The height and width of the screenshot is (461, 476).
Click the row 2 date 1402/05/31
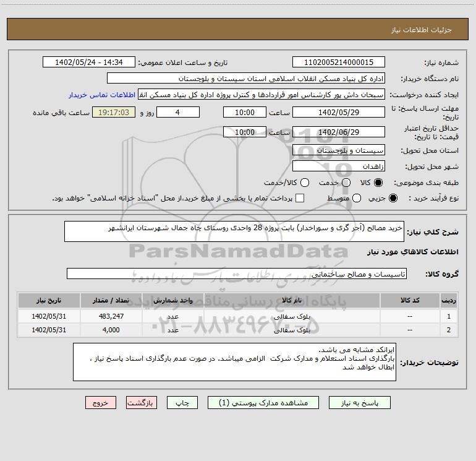[x=49, y=330]
